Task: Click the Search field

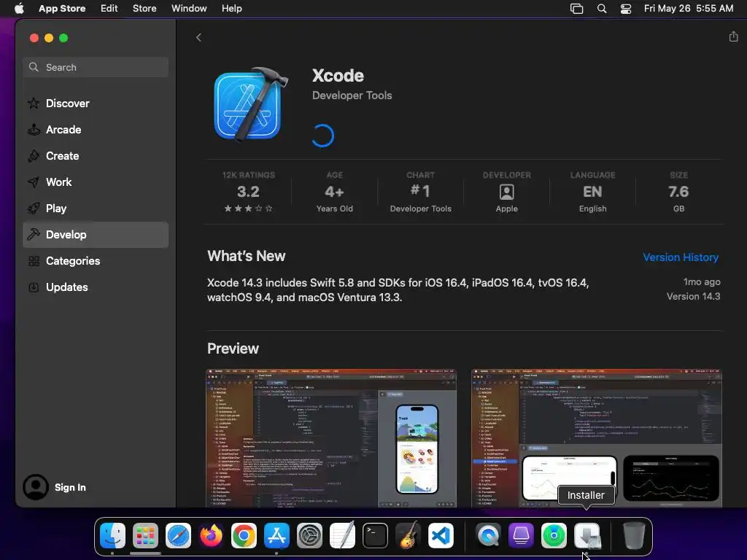Action: (x=96, y=67)
